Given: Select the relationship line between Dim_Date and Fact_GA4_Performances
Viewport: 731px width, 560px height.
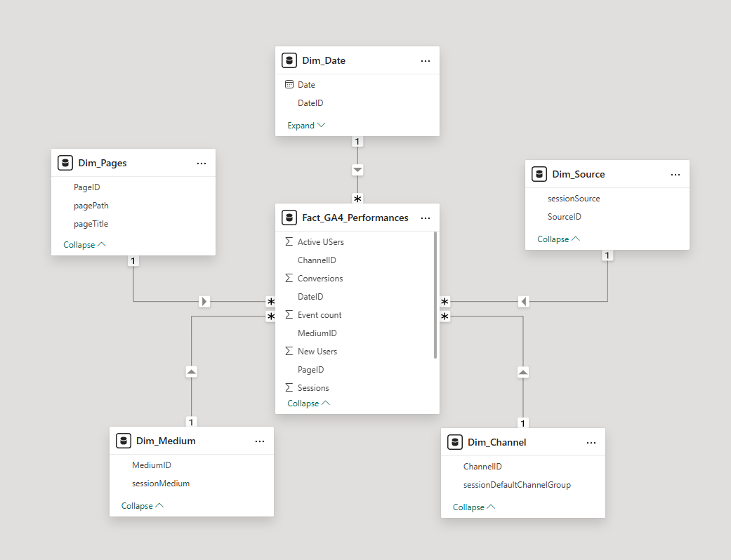Looking at the screenshot, I should (x=357, y=170).
